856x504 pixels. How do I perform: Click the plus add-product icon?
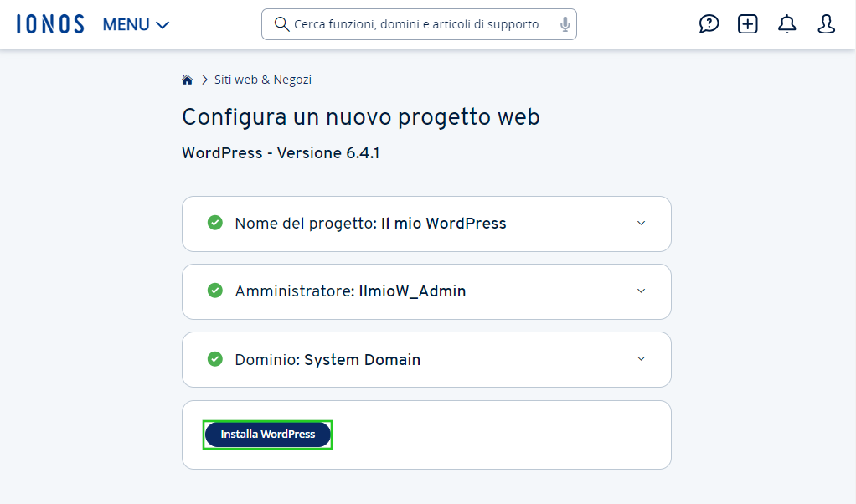pos(747,24)
